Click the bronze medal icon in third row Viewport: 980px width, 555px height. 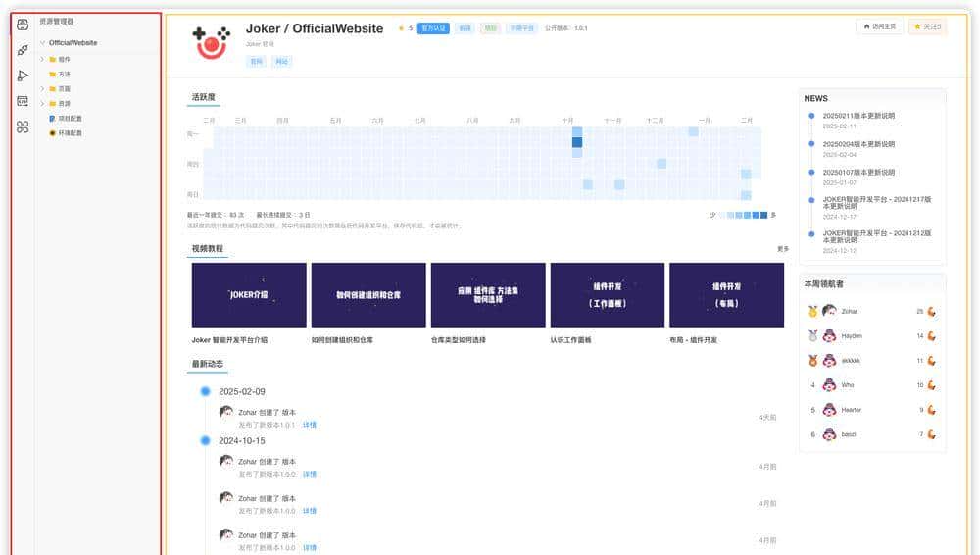812,361
